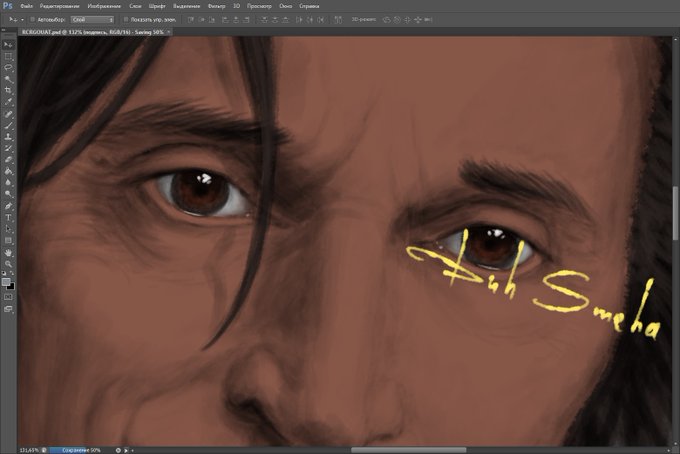This screenshot has height=454, width=680.
Task: Click the horizontal scrollbar thumb
Action: [x=409, y=450]
